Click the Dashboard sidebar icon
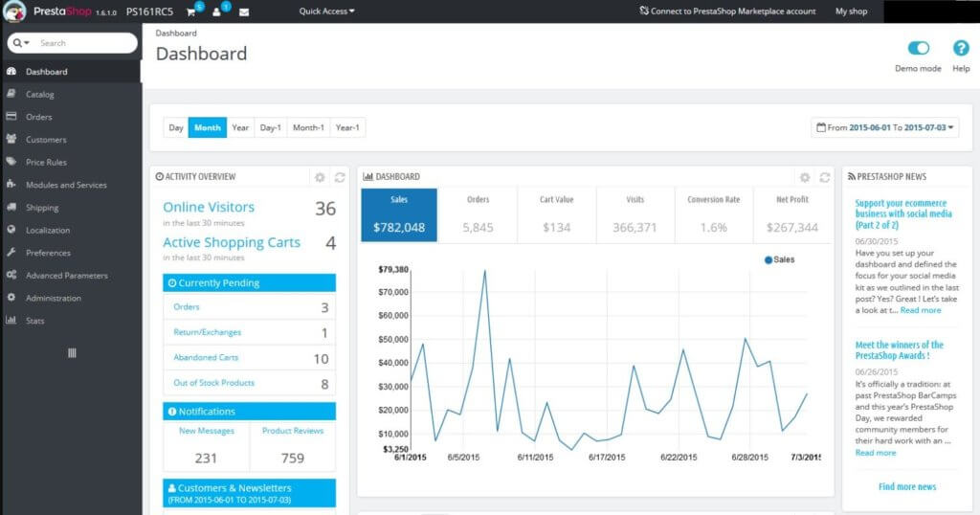Viewport: 980px width, 515px height. 11,71
